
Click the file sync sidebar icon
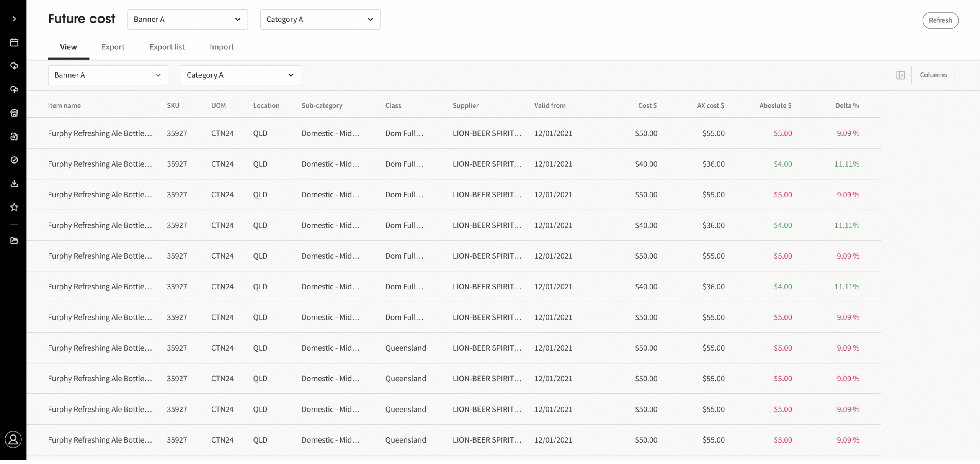(x=14, y=136)
